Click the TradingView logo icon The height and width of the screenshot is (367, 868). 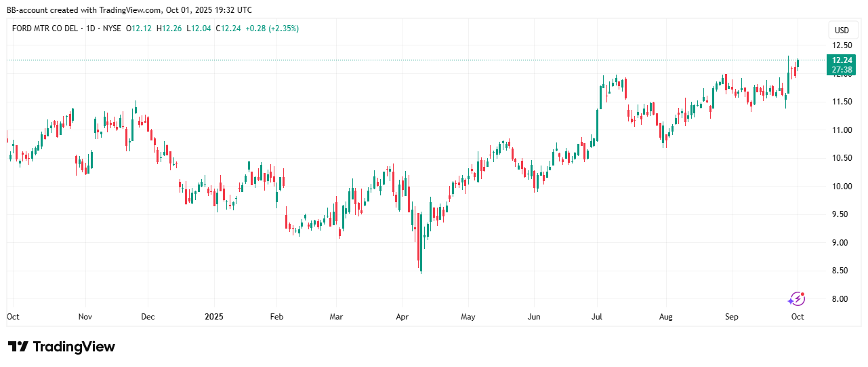pyautogui.click(x=18, y=347)
